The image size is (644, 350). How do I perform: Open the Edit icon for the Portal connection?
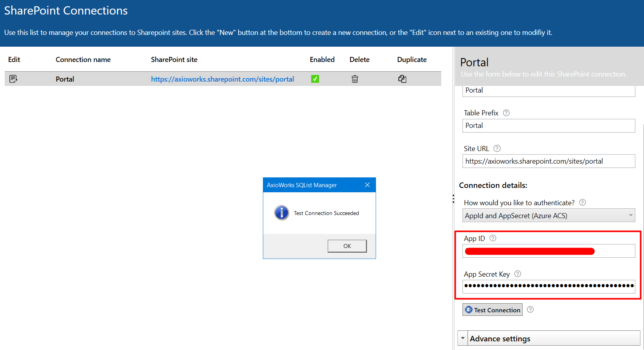click(13, 79)
